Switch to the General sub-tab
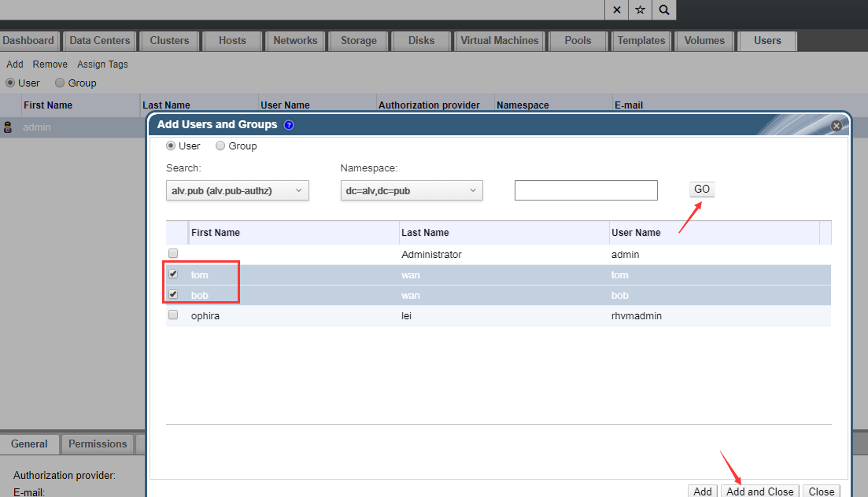The image size is (868, 497). (x=29, y=444)
